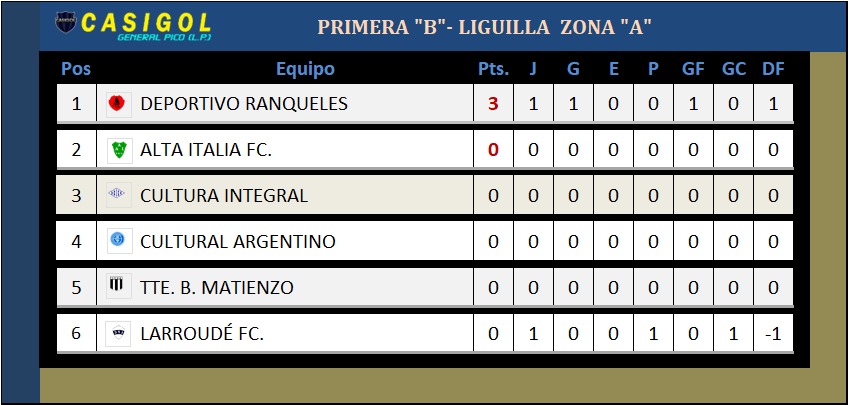Click the Alta Italia FC green crest
Image resolution: width=848 pixels, height=405 pixels.
(119, 149)
